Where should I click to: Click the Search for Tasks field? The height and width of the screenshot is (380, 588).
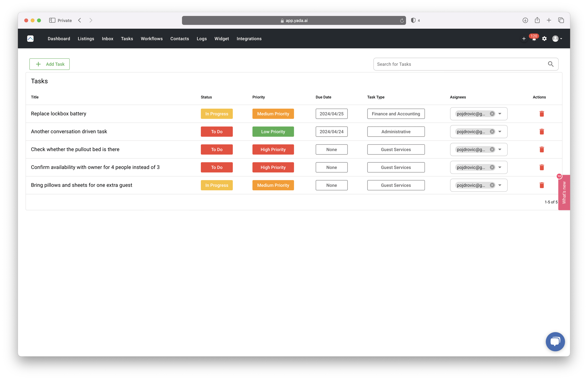click(x=466, y=64)
